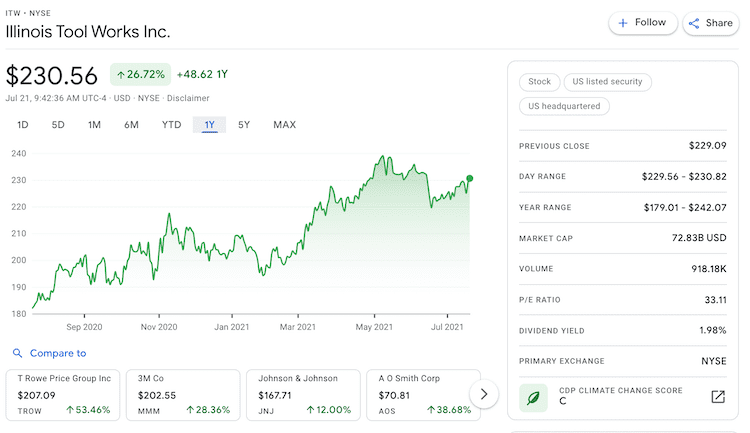Click the Primary Exchange value NYSE

[714, 361]
